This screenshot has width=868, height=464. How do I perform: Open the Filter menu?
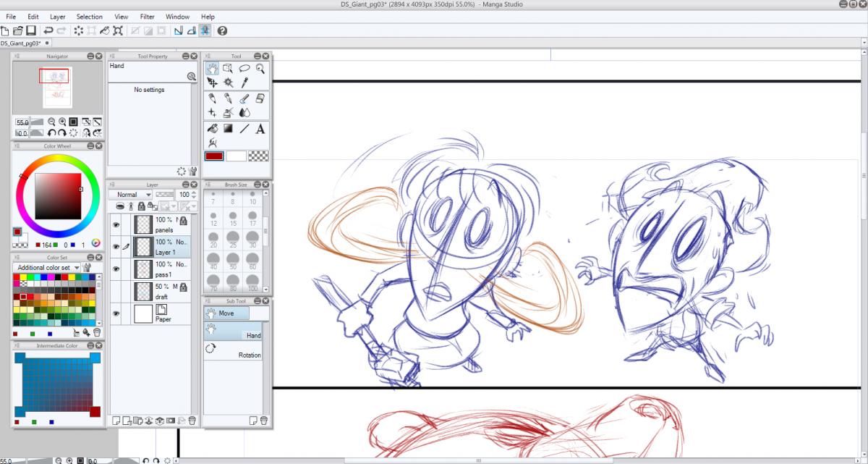[147, 16]
